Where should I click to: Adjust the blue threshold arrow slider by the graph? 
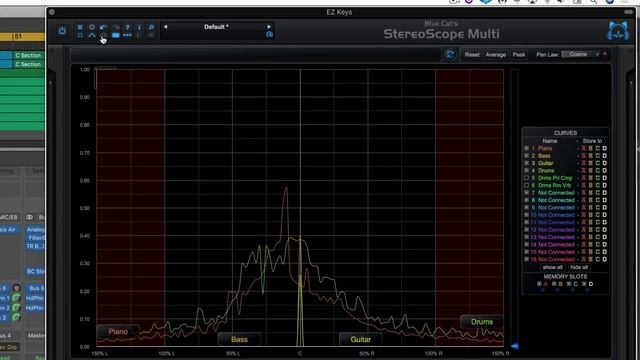[x=514, y=346]
